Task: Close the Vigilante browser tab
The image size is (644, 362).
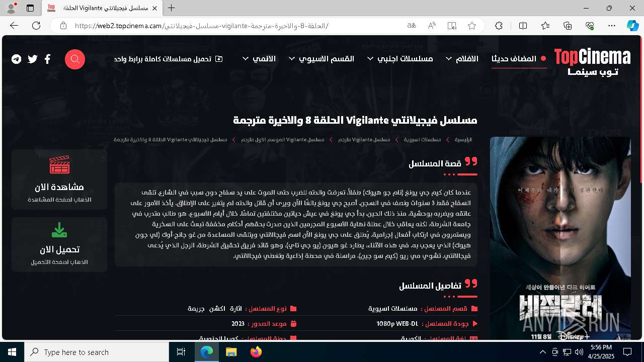Action: [155, 8]
